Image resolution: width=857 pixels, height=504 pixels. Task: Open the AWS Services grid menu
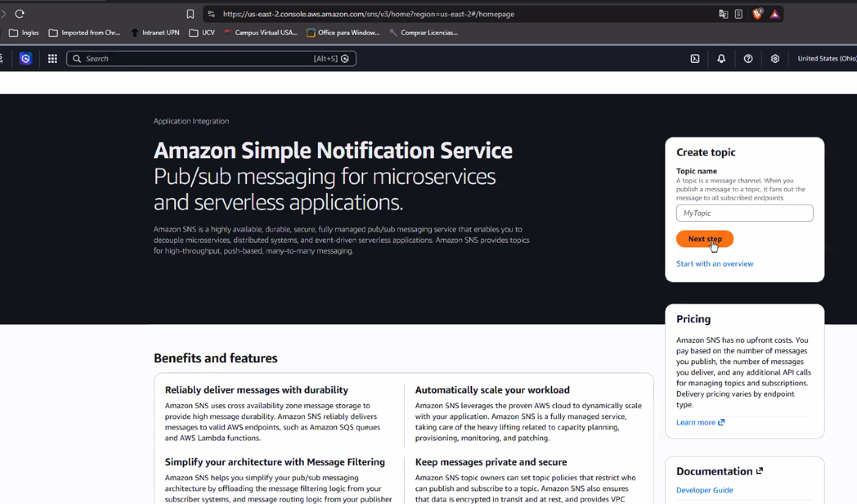53,59
